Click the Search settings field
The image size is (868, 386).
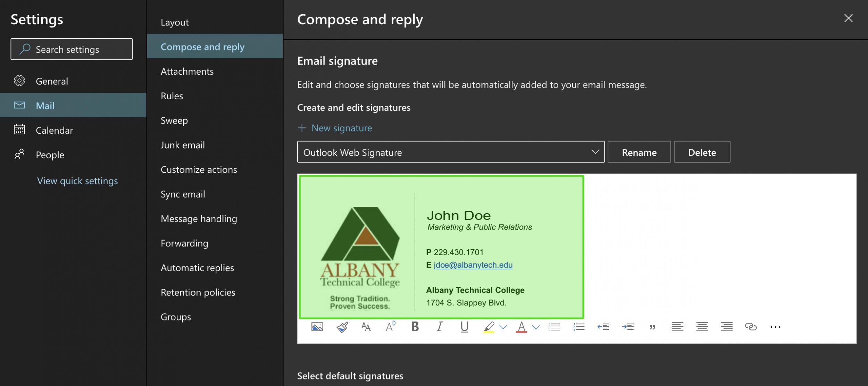[72, 49]
